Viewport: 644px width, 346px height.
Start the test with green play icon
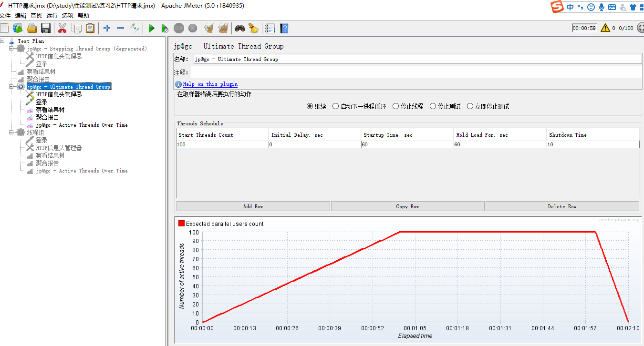click(x=151, y=28)
